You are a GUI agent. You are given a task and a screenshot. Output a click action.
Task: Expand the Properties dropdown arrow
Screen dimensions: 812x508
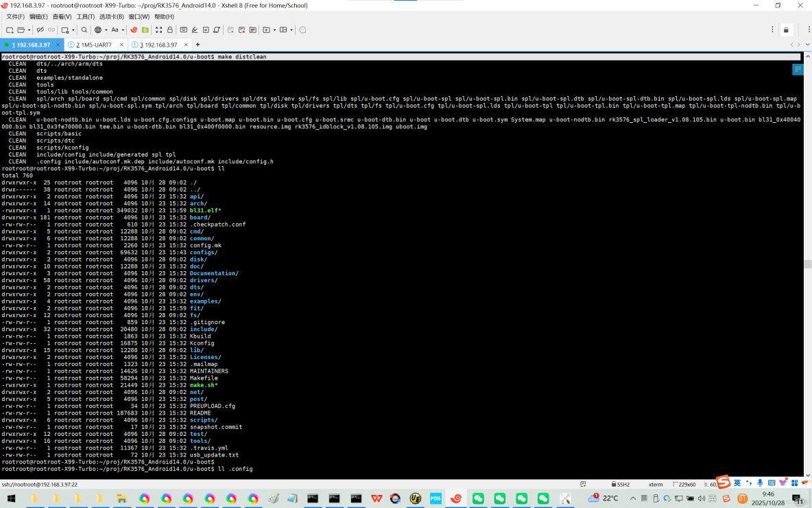click(73, 30)
